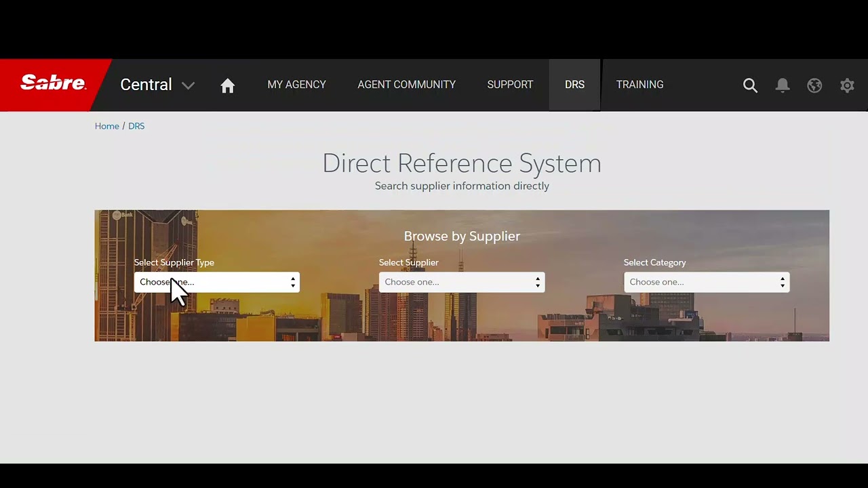Click the Direct Reference System heading
The height and width of the screenshot is (488, 868).
click(x=462, y=163)
